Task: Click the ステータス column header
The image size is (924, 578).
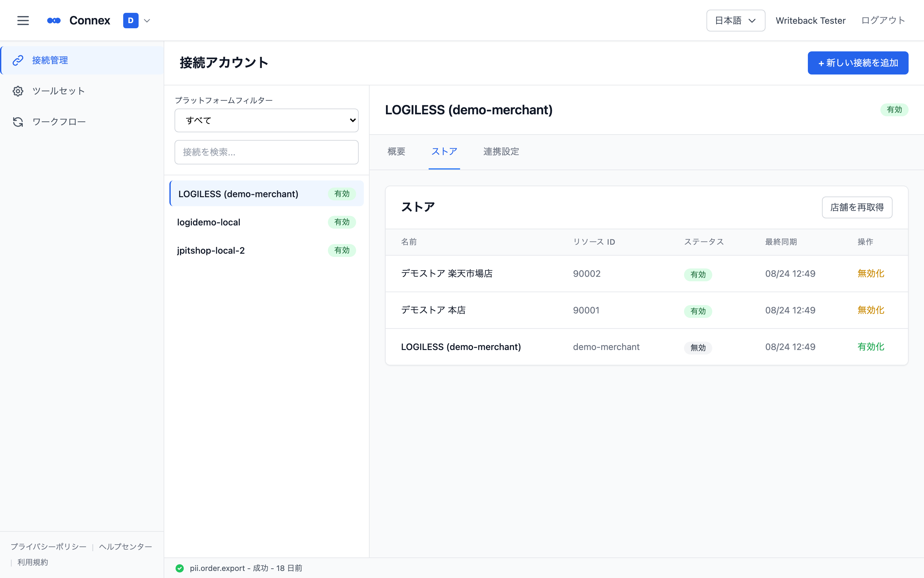Action: coord(704,242)
